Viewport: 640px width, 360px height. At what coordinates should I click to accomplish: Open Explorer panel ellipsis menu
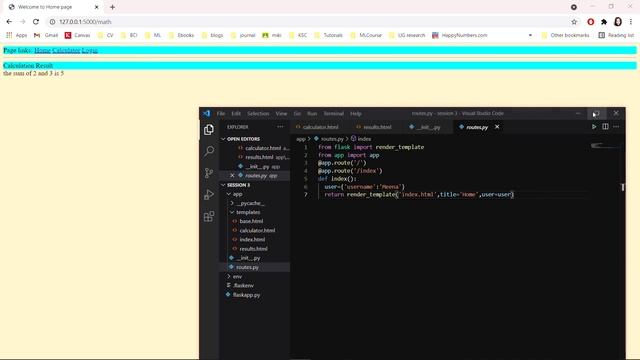tap(280, 127)
